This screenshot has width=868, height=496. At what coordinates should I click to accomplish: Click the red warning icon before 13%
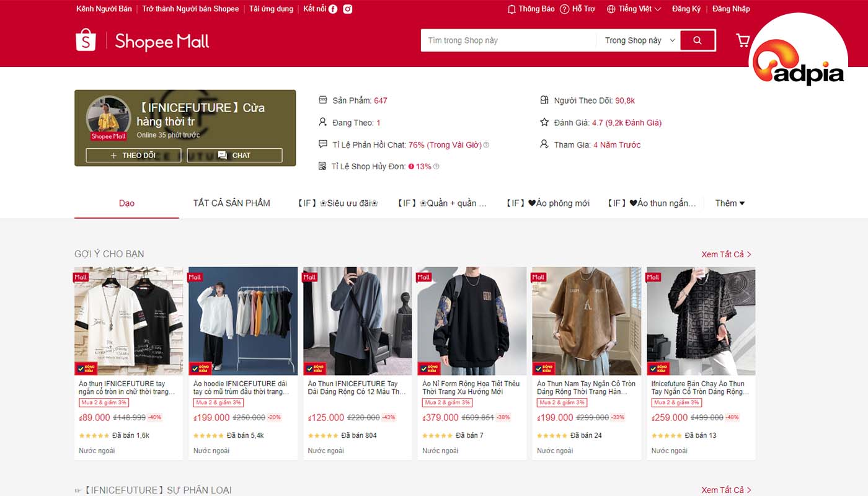pos(411,167)
